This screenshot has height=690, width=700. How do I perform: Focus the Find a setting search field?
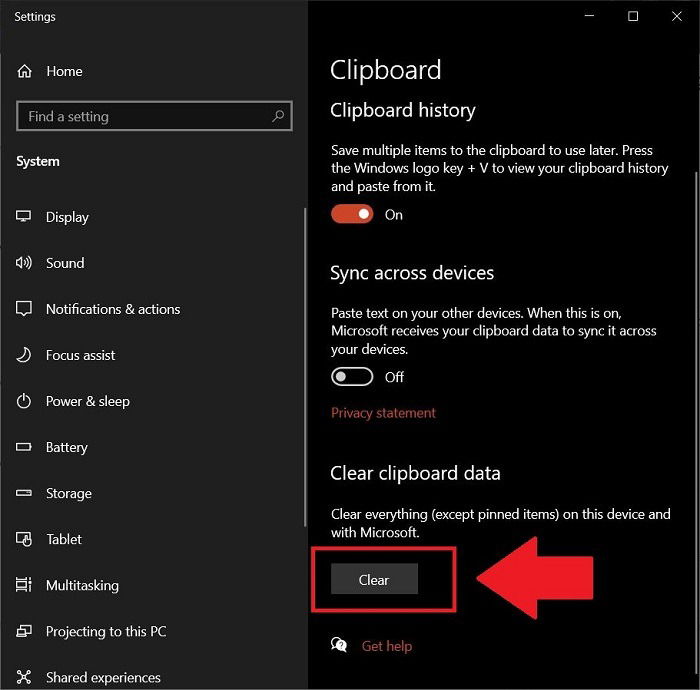[154, 116]
